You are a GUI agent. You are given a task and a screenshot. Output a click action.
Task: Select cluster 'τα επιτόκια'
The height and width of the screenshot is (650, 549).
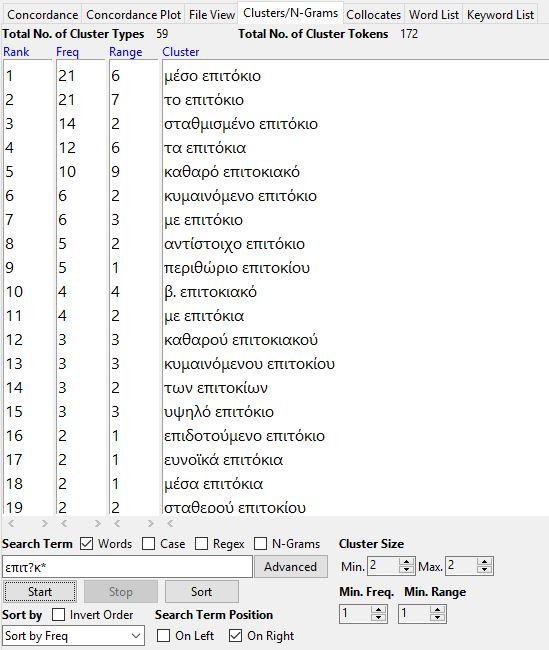[205, 148]
